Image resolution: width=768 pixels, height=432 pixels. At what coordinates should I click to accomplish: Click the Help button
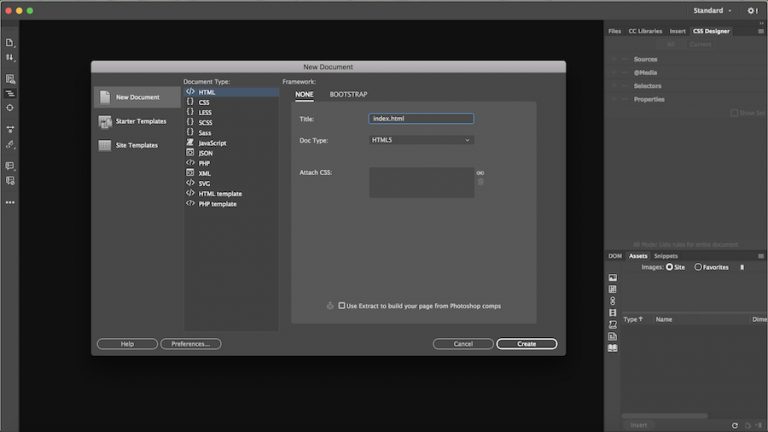click(x=127, y=344)
